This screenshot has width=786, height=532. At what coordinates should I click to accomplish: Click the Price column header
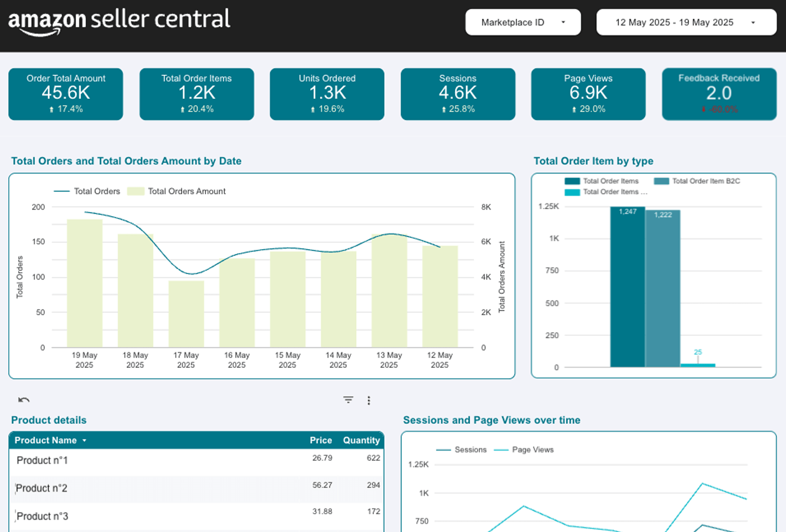[321, 441]
